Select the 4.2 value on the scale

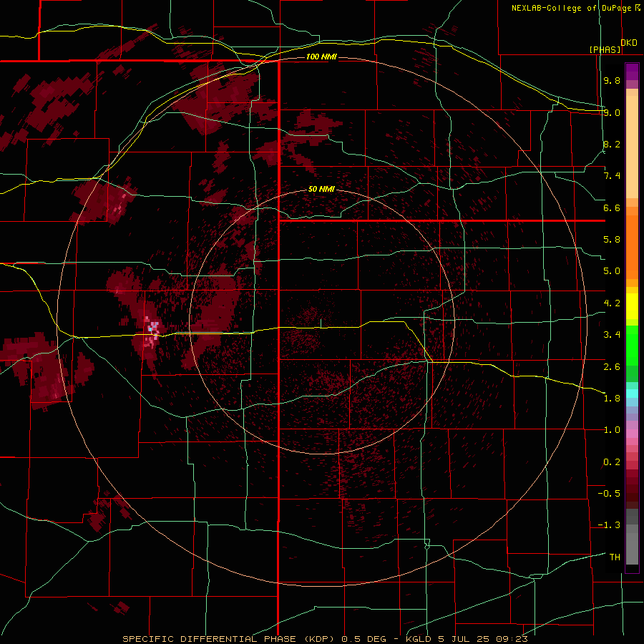(612, 303)
